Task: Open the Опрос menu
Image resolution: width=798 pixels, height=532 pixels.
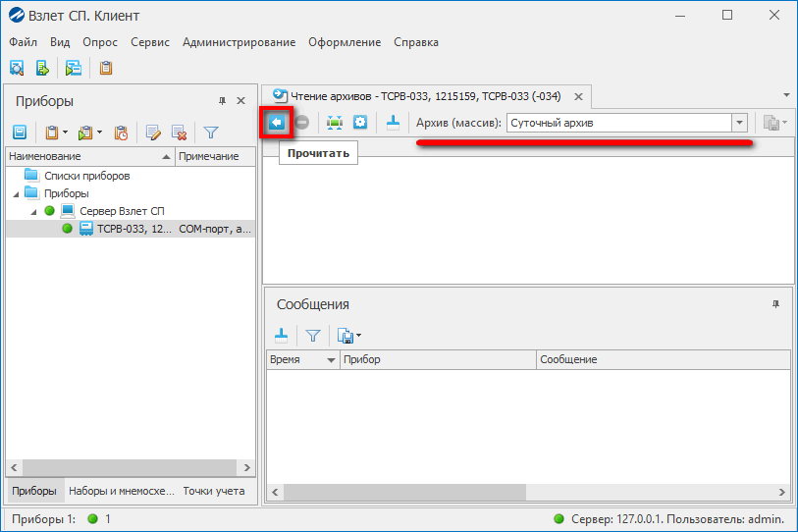Action: [x=100, y=42]
